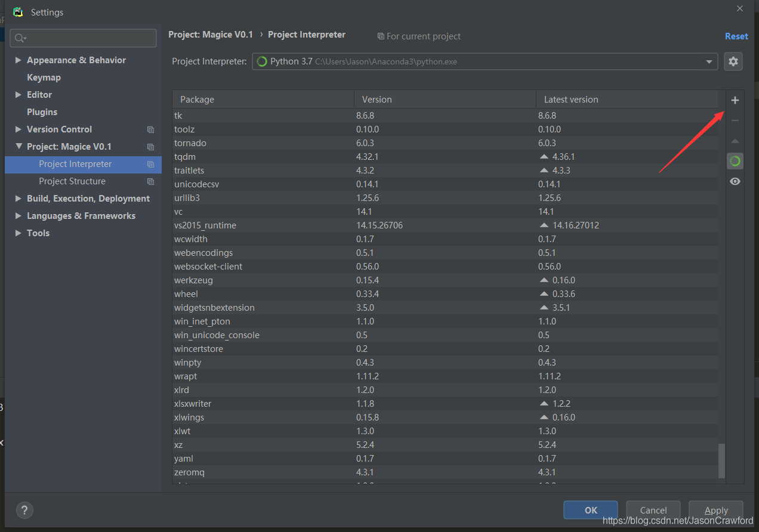Viewport: 759px width, 532px height.
Task: Toggle the show early releases eye icon
Action: tap(735, 181)
